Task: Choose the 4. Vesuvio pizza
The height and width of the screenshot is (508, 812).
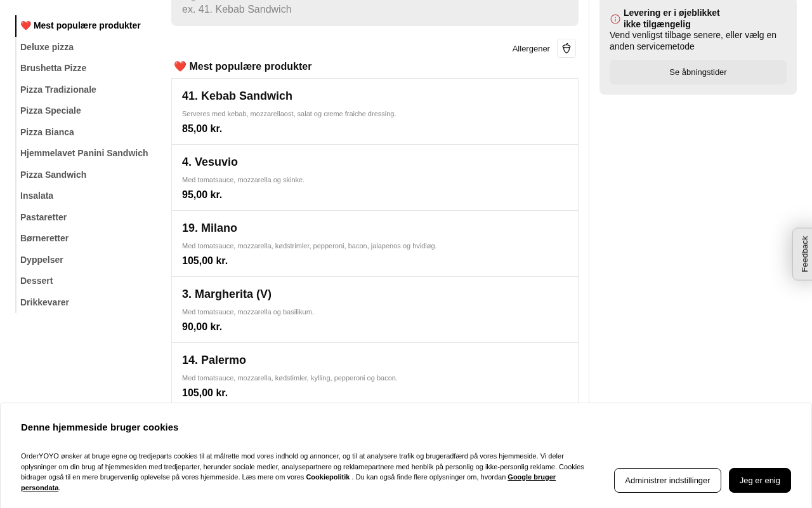Action: click(x=374, y=178)
